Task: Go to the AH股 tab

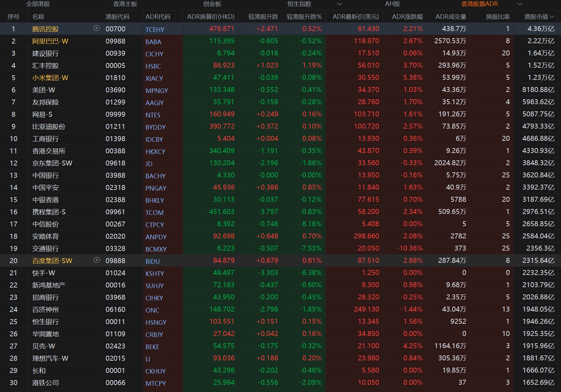Action: [392, 4]
